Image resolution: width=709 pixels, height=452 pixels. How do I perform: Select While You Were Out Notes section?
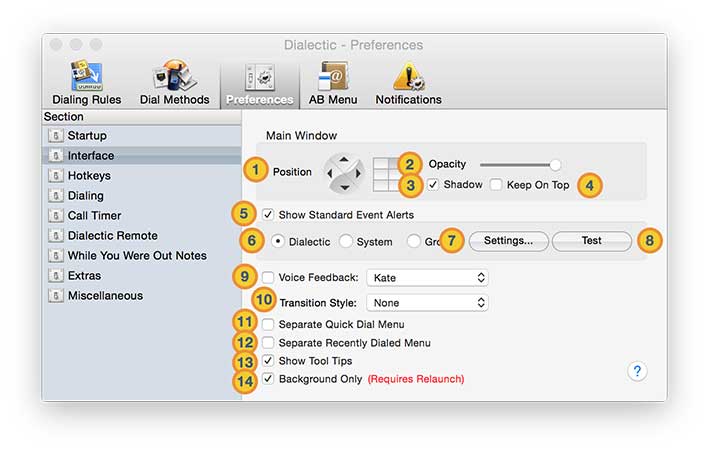tap(142, 255)
